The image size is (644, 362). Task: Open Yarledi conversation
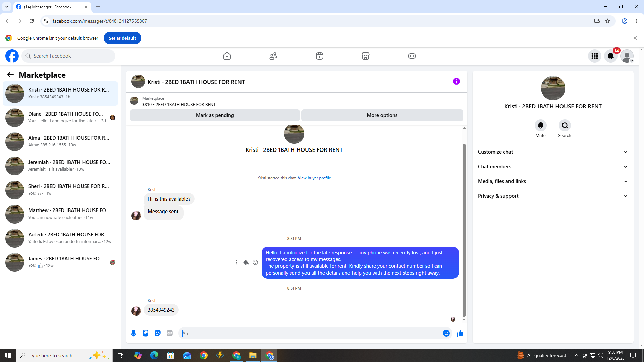[60, 238]
